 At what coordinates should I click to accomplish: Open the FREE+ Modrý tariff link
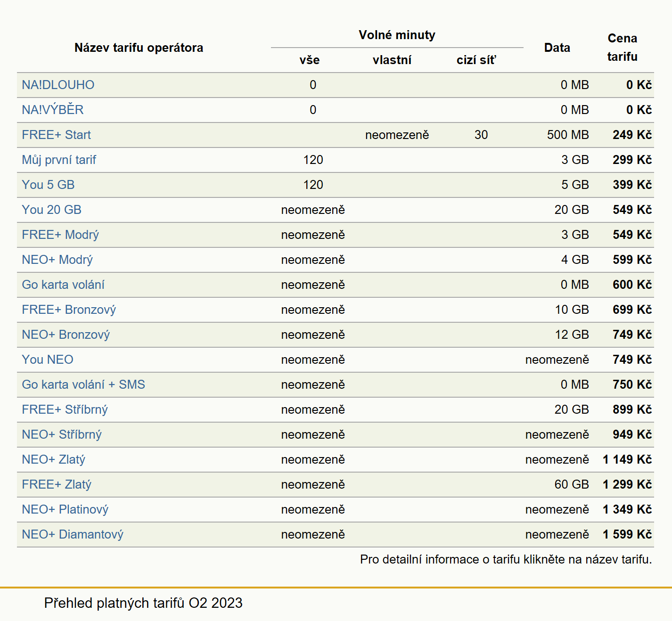point(60,235)
